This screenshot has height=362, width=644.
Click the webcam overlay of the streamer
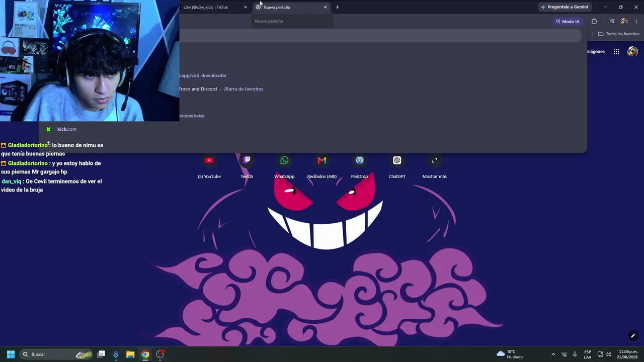tap(90, 60)
